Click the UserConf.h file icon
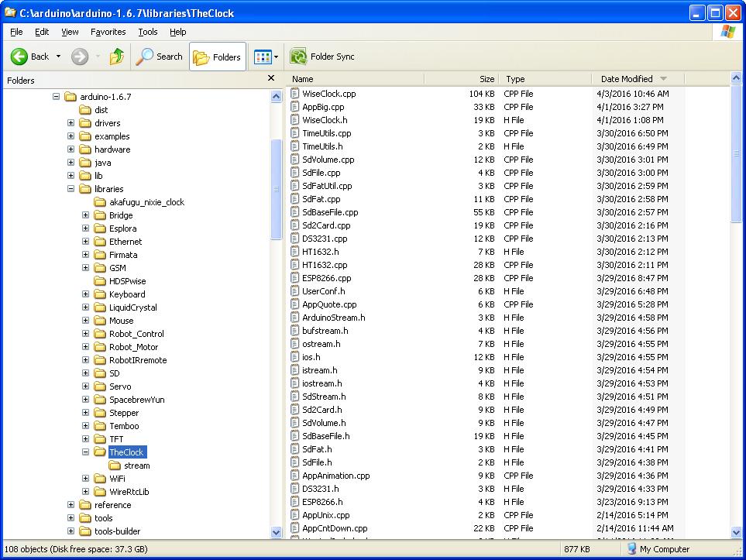 pos(295,291)
